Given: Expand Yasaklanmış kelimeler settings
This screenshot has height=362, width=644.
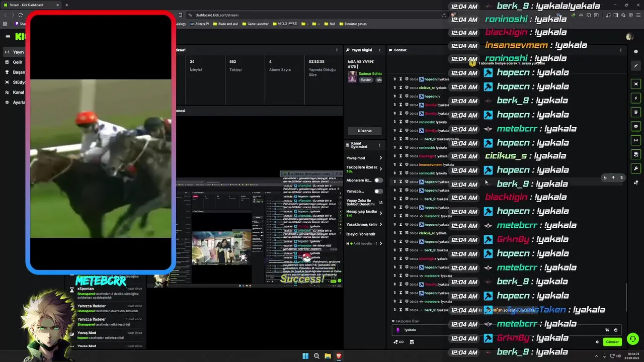Looking at the screenshot, I should tap(380, 224).
